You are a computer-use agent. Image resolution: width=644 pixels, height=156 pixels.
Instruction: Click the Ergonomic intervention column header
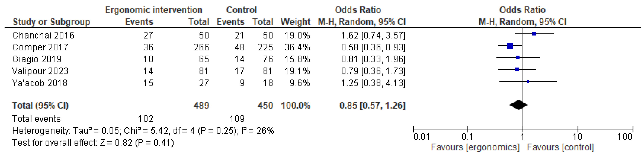[154, 10]
